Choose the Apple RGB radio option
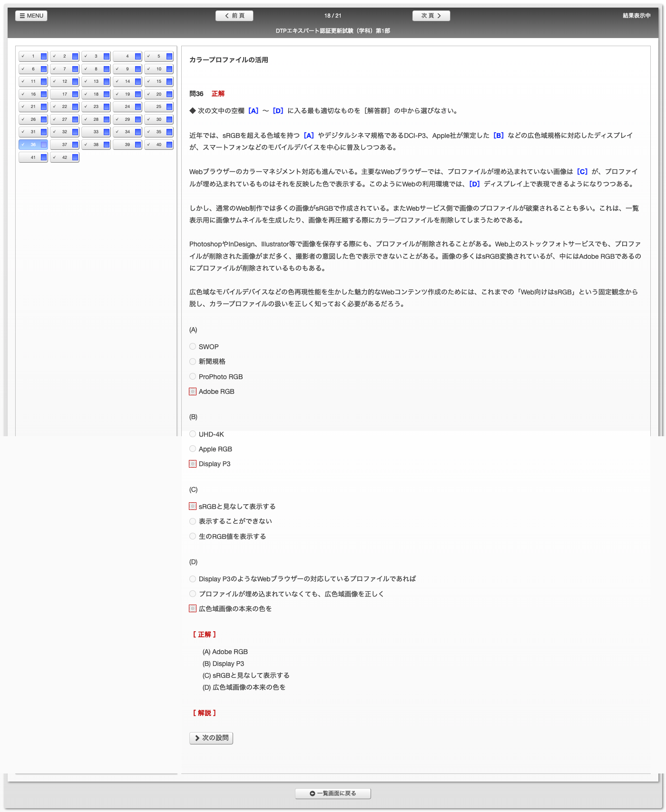 [193, 449]
